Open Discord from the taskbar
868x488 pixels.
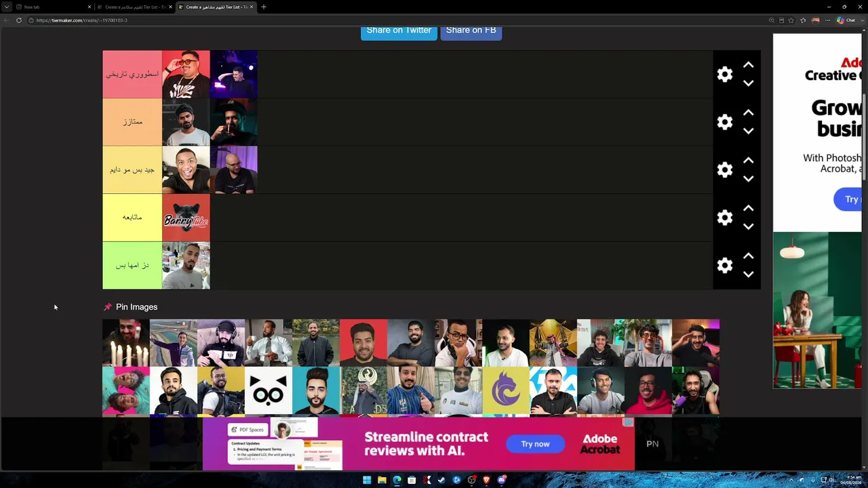501,480
